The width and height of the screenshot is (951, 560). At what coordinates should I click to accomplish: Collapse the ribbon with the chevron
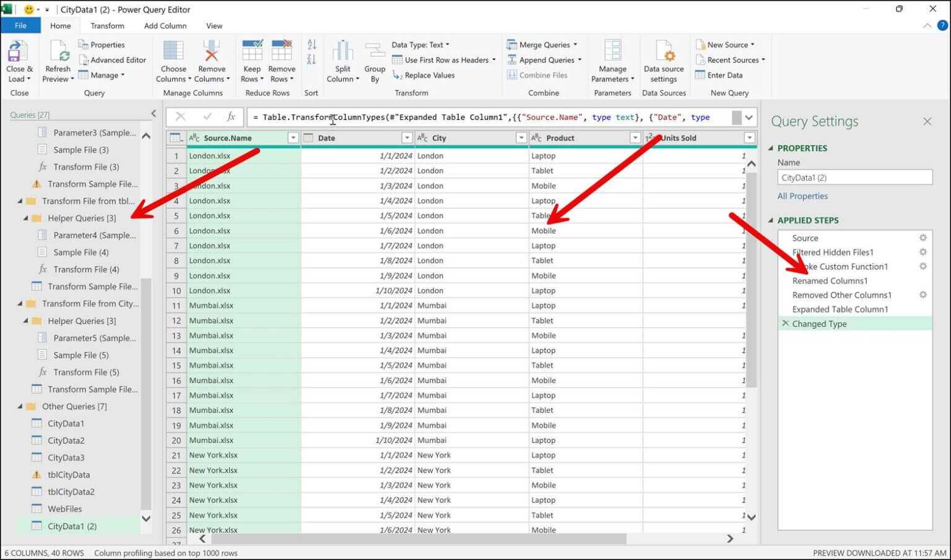tap(927, 25)
